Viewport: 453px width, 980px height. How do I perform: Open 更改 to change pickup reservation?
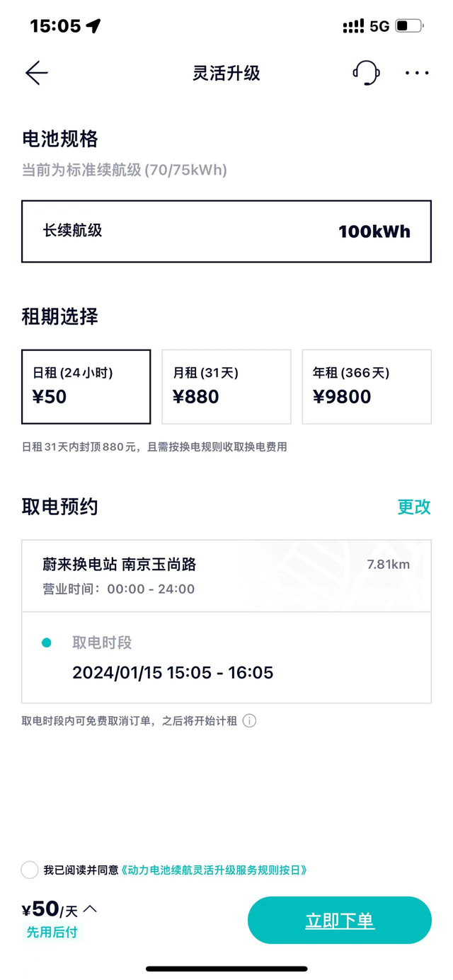click(x=413, y=507)
